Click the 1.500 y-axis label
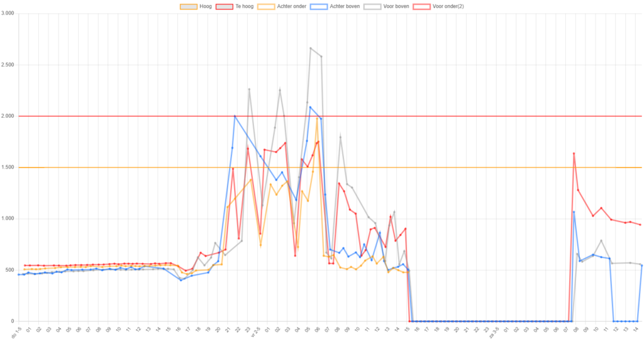Viewport: 644px width, 341px height. [9, 167]
